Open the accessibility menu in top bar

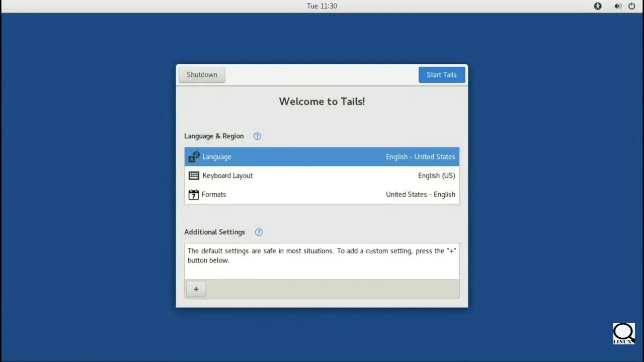[598, 6]
